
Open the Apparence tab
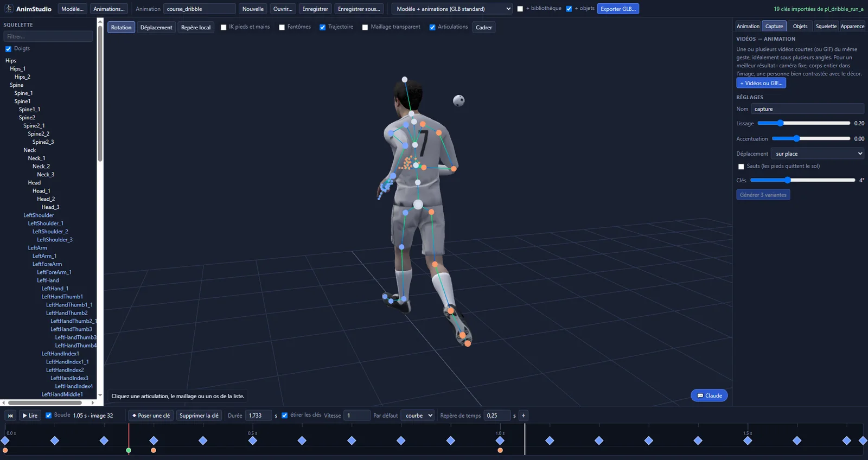coord(852,26)
